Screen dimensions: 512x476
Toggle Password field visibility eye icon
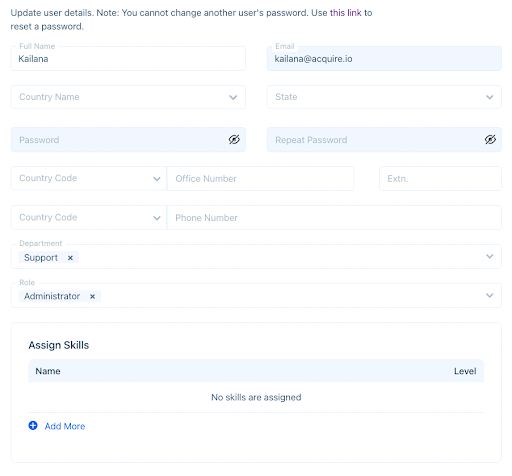[x=234, y=140]
